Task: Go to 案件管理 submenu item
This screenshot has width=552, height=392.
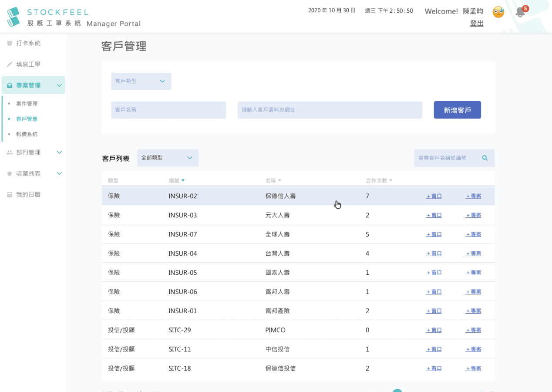Action: [27, 104]
